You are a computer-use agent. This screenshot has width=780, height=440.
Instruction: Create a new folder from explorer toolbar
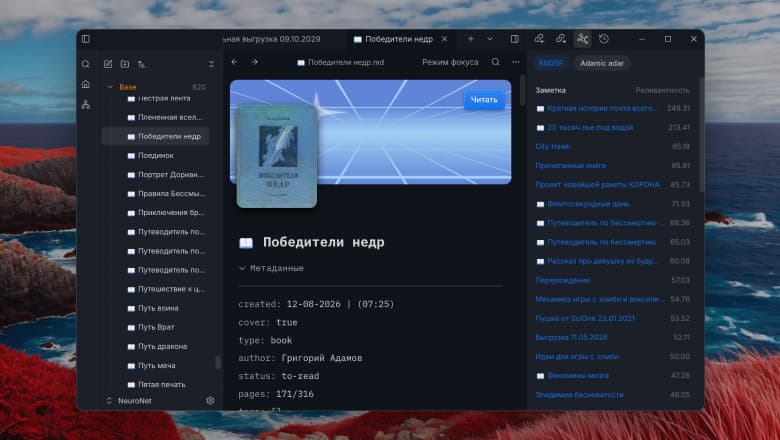tap(125, 64)
